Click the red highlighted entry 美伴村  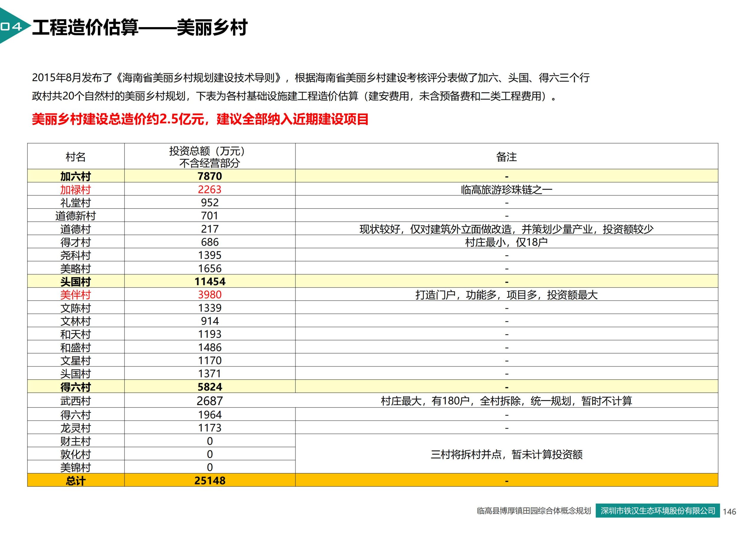[75, 295]
